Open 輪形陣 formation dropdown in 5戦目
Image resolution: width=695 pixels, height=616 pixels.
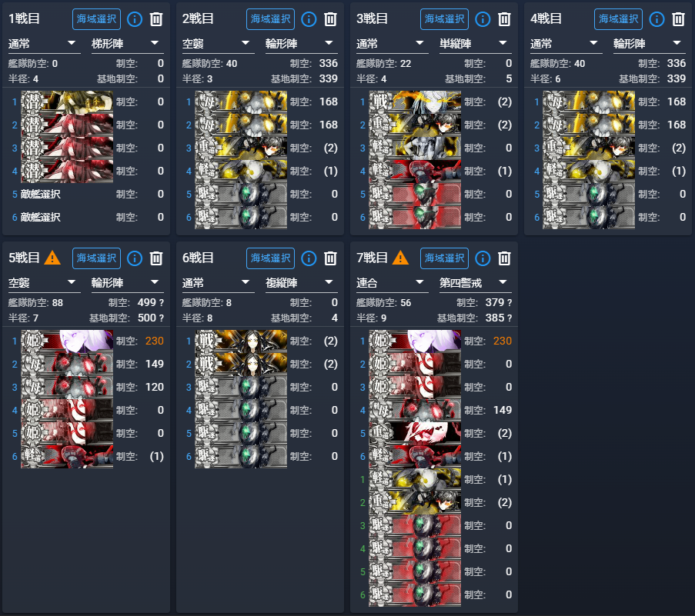coord(128,283)
